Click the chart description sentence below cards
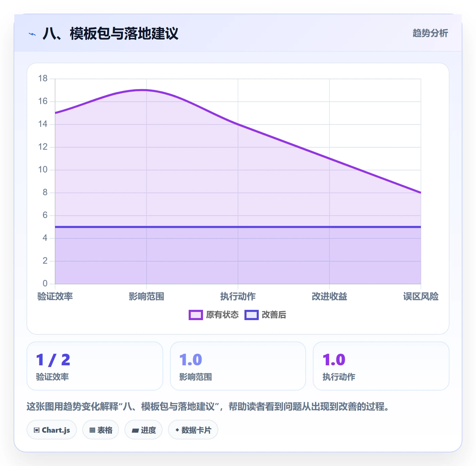 [208, 406]
